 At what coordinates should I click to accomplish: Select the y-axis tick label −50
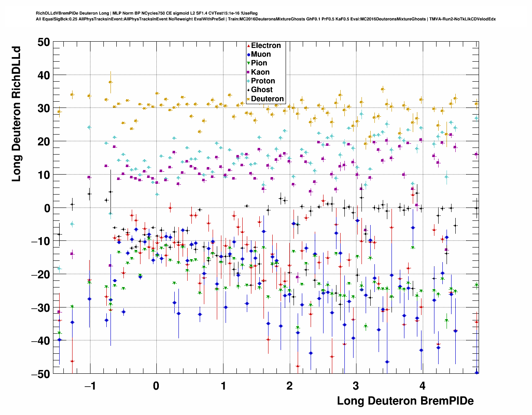click(40, 374)
